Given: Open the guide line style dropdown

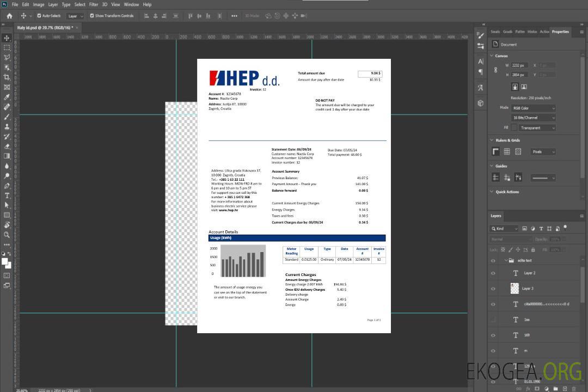Looking at the screenshot, I should pyautogui.click(x=543, y=178).
